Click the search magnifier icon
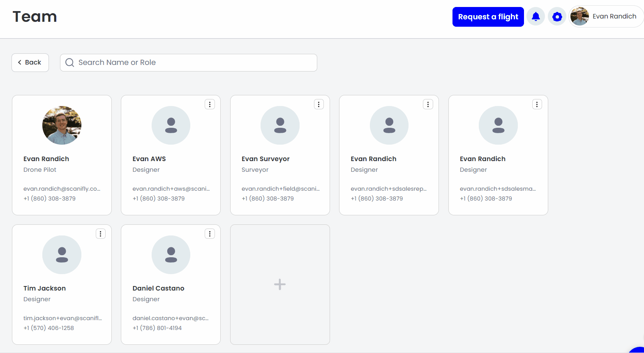This screenshot has width=644, height=353. pos(70,62)
